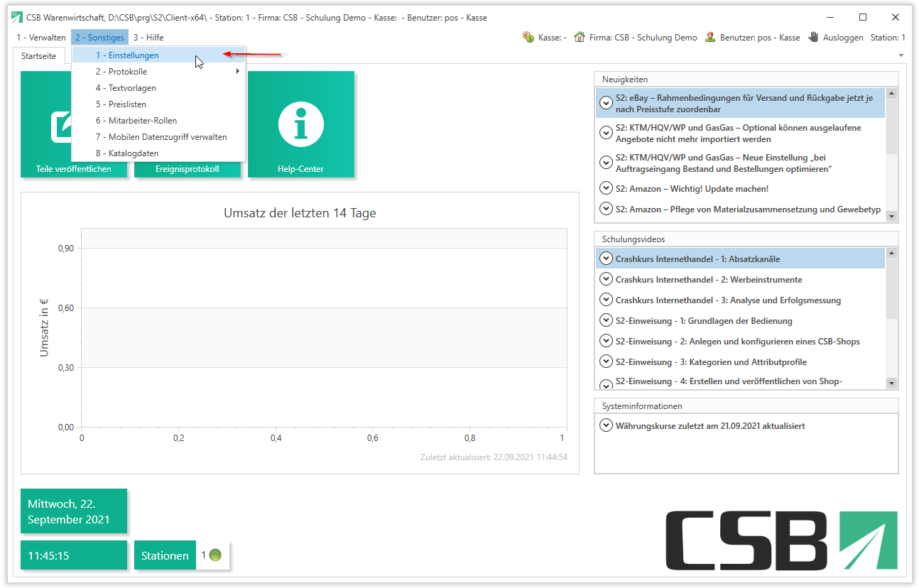Viewport: 919px width, 588px height.
Task: Select 4 - Textvorlagen menu entry
Action: coord(159,88)
